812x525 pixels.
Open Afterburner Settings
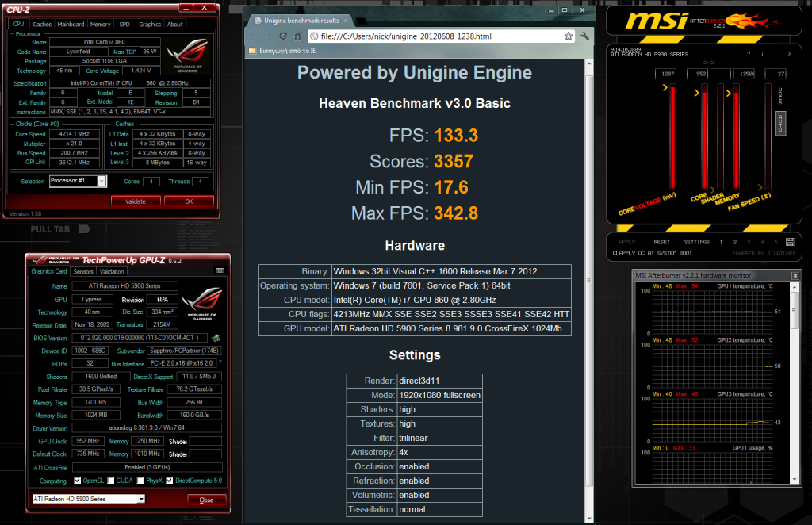[x=696, y=242]
